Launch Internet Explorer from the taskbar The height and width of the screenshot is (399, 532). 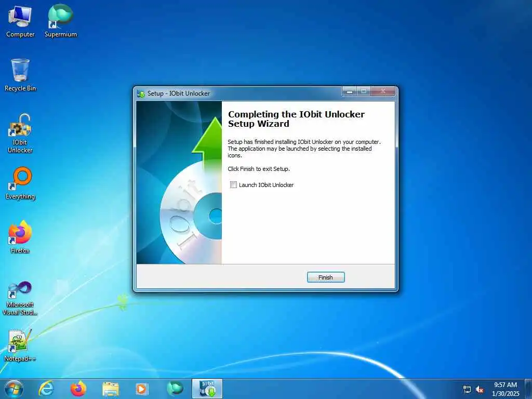(46, 389)
